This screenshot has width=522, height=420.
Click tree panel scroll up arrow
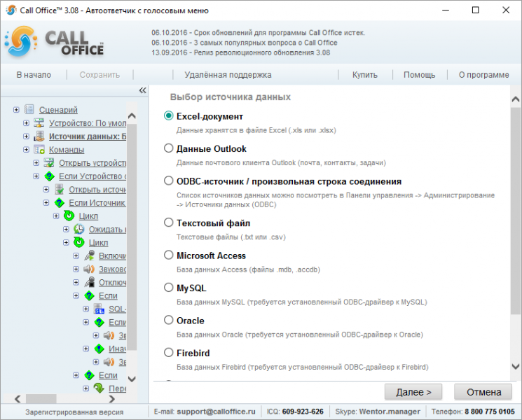click(x=132, y=115)
